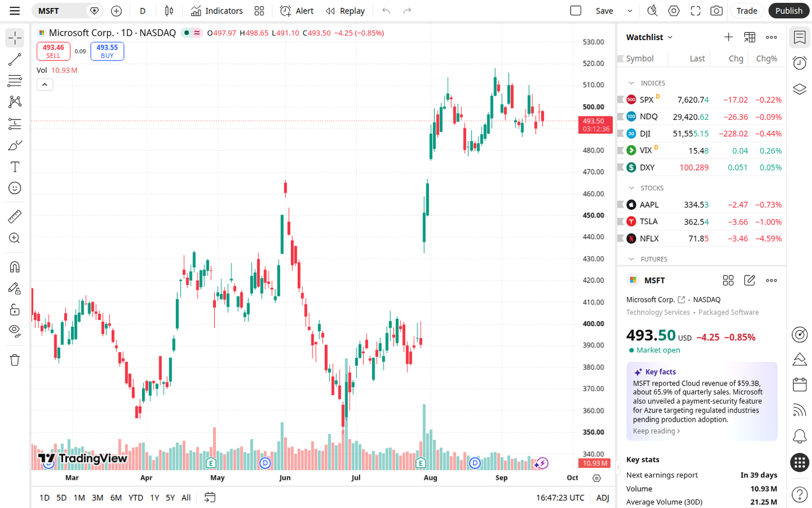Lock all drawing tools

coord(15,309)
